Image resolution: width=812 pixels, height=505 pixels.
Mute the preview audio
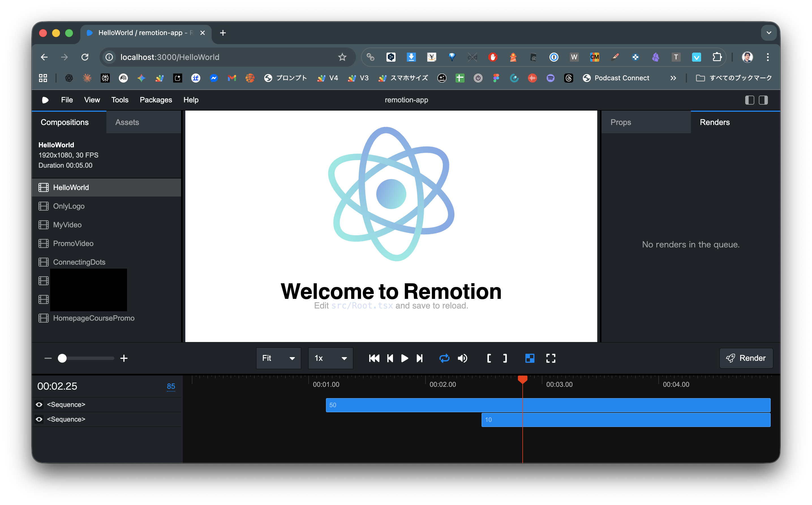(463, 358)
